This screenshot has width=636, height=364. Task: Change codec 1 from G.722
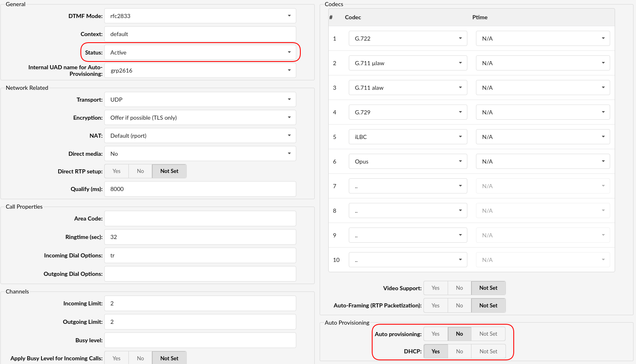point(407,39)
